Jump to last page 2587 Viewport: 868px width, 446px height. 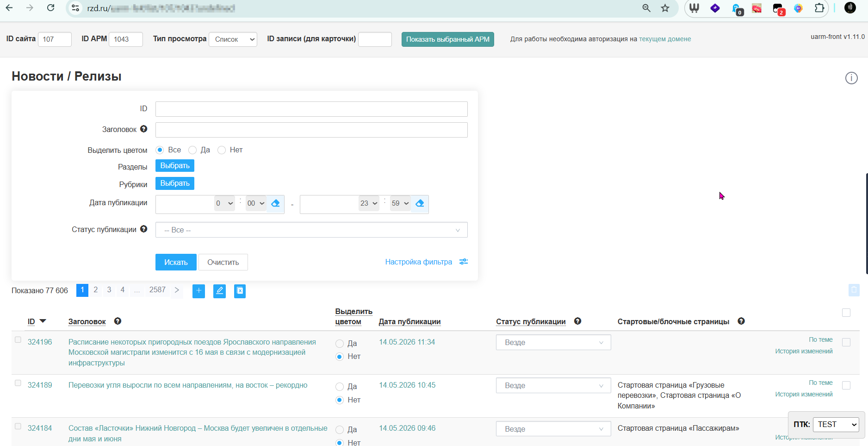[x=157, y=290]
